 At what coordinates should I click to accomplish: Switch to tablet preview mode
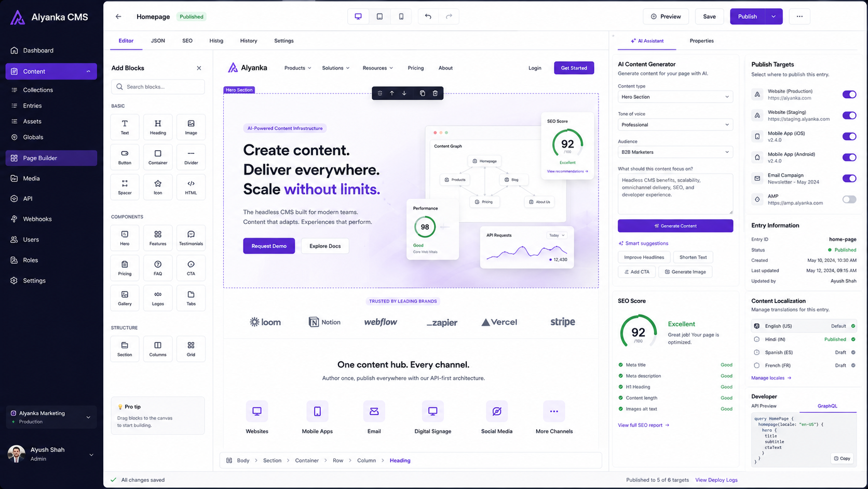click(x=379, y=17)
